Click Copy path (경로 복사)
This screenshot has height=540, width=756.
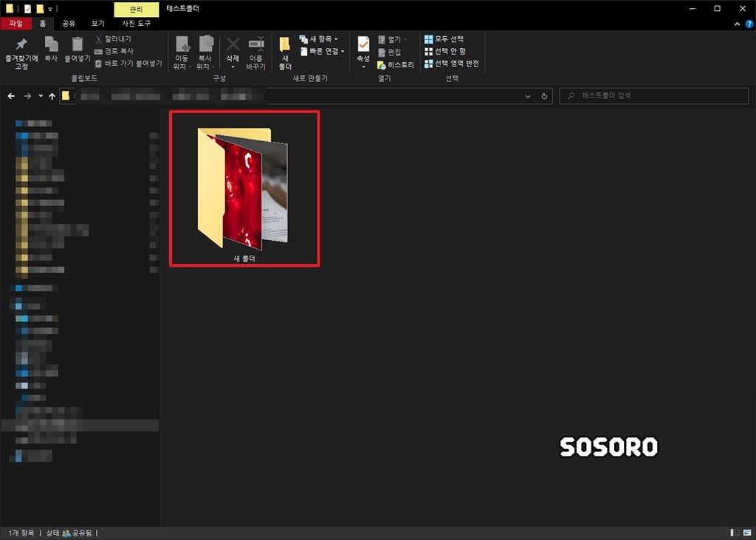click(x=114, y=51)
